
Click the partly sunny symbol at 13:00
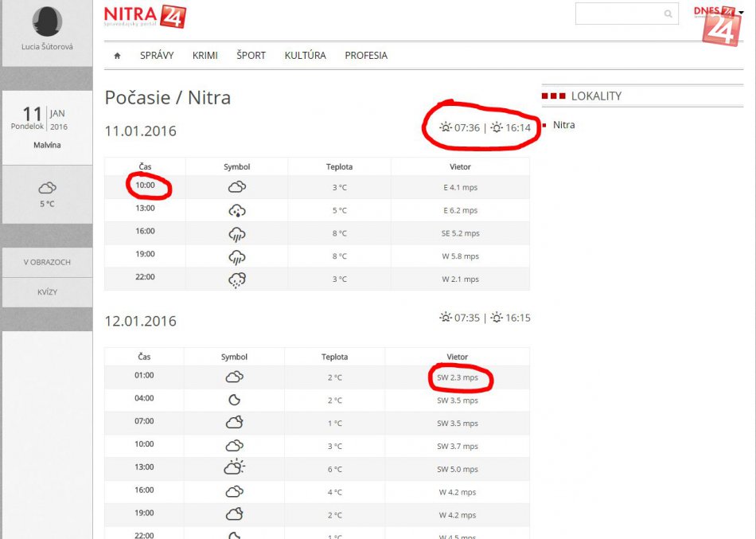pos(234,468)
